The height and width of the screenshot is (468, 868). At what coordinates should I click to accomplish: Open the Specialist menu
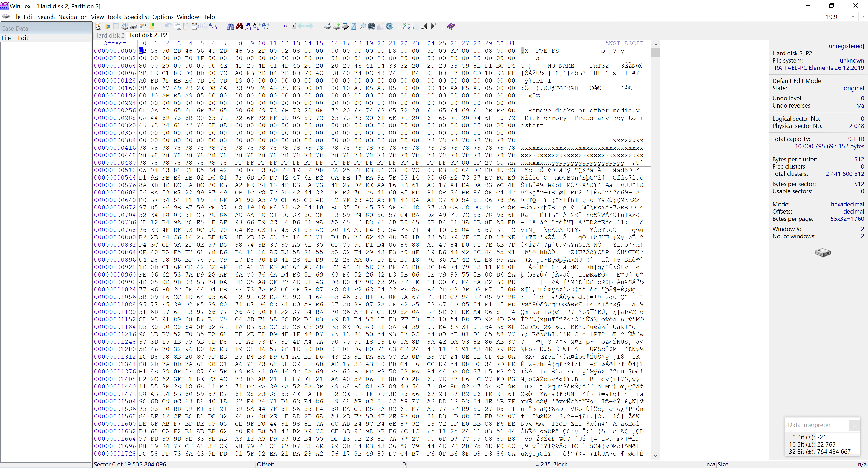click(x=136, y=17)
